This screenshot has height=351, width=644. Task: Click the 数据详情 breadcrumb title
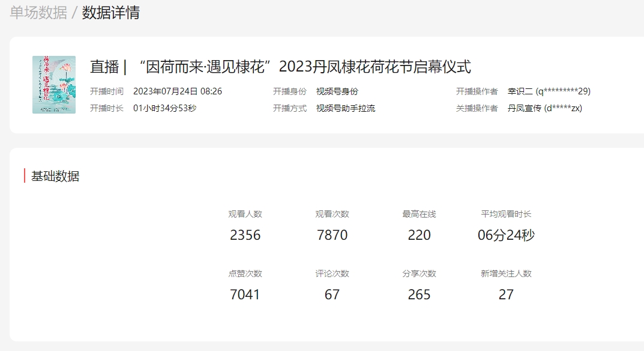click(111, 13)
